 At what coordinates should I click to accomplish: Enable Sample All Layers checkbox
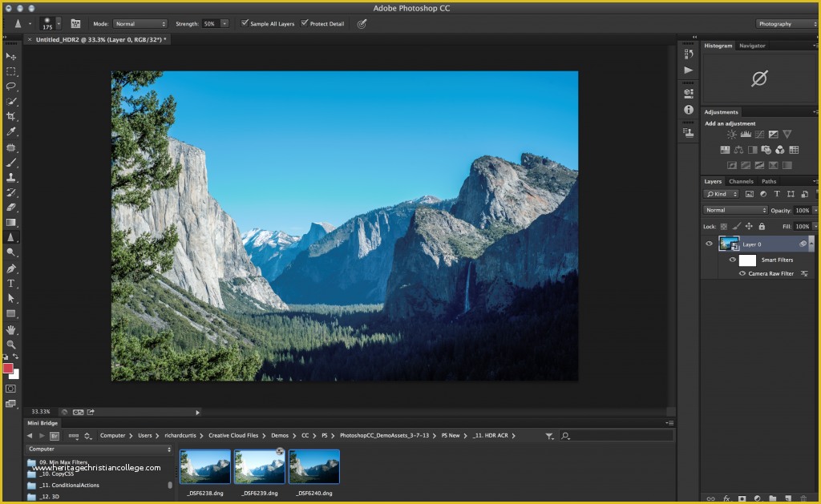245,23
